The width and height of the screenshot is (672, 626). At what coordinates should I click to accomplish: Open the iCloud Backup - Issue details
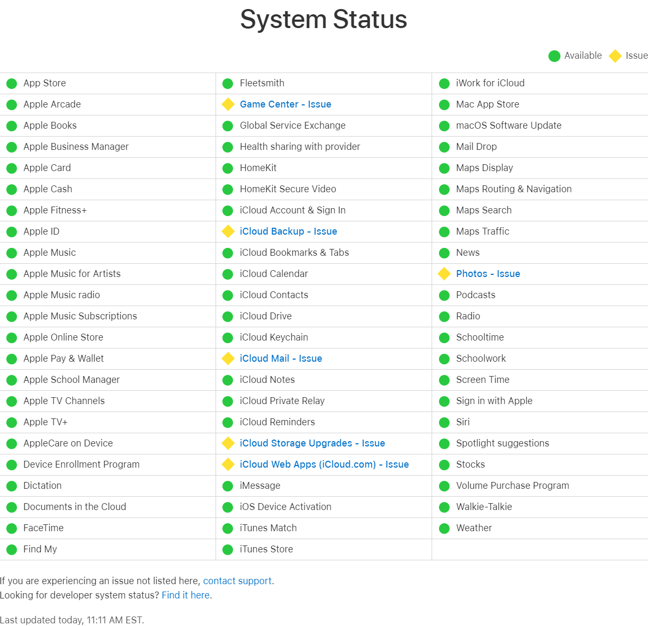[x=289, y=231]
